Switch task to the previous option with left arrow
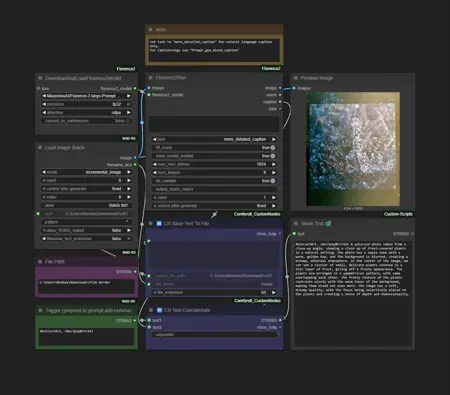Viewport: 450px width, 395px height. 154,139
